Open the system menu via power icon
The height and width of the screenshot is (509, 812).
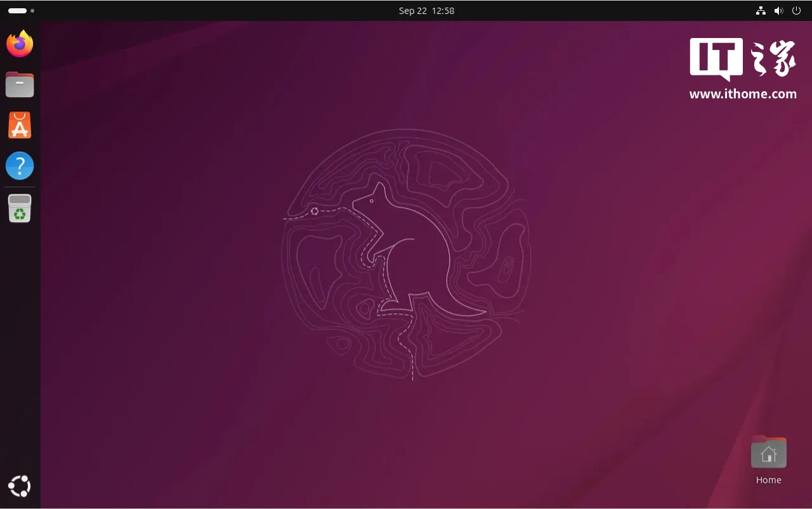(796, 11)
